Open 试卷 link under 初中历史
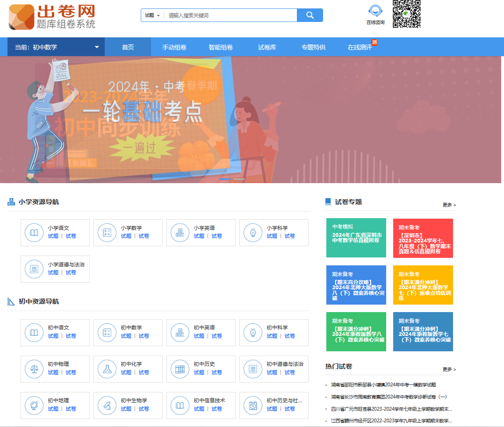 tap(217, 372)
